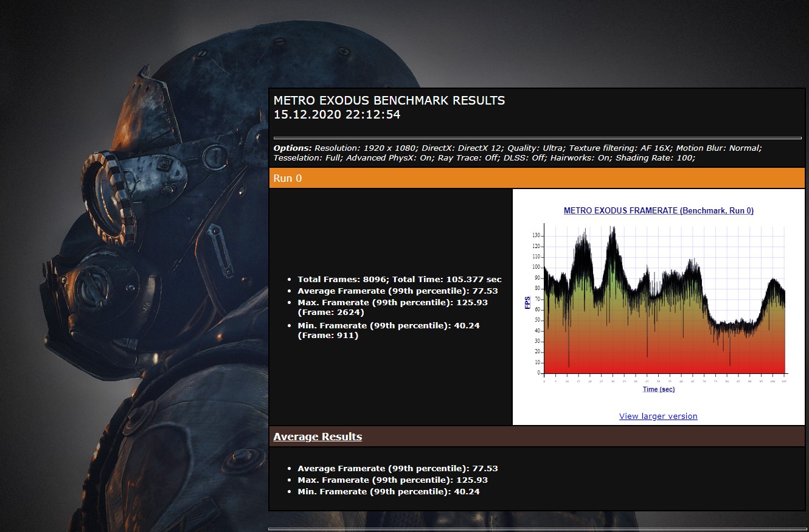Click Min. Framerate 40.24 under Run 0
This screenshot has width=809, height=532.
(x=389, y=330)
